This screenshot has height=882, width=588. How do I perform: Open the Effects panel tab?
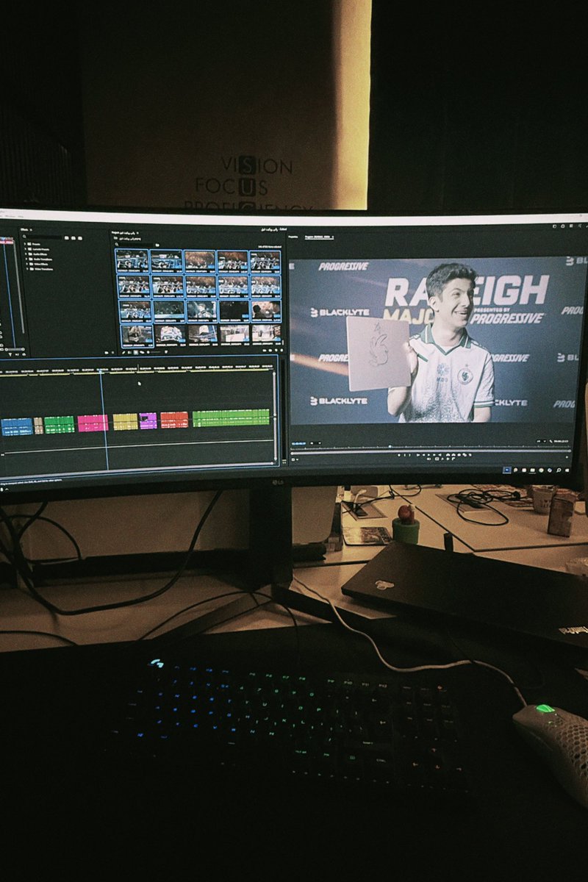click(x=25, y=229)
